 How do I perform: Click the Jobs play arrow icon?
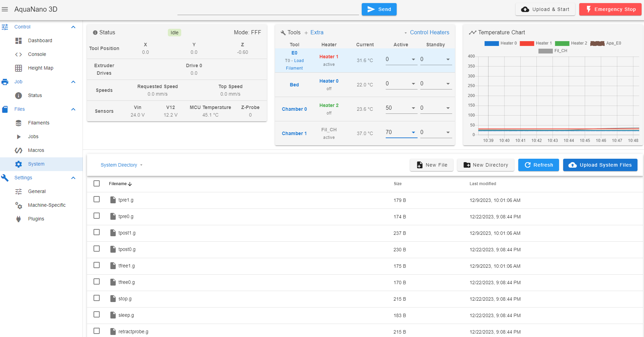pos(19,136)
